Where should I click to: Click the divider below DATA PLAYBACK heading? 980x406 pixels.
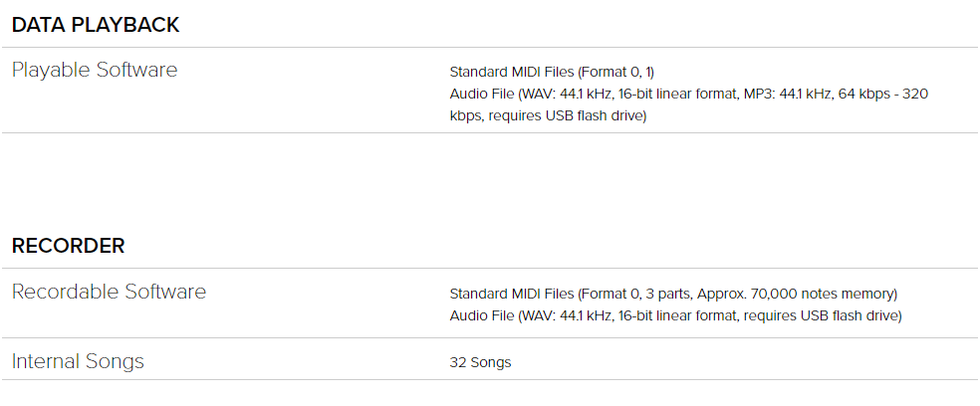coord(490,47)
